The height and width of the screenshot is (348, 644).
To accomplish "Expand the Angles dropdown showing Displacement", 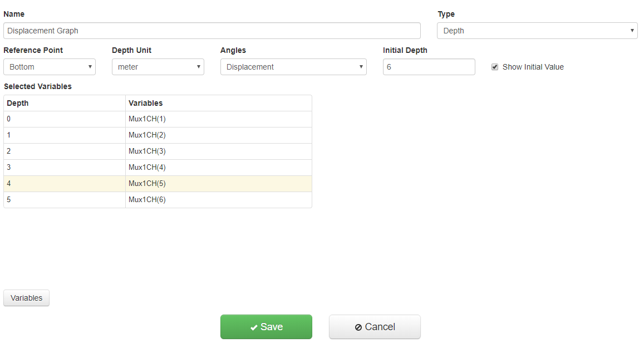I will tap(293, 67).
